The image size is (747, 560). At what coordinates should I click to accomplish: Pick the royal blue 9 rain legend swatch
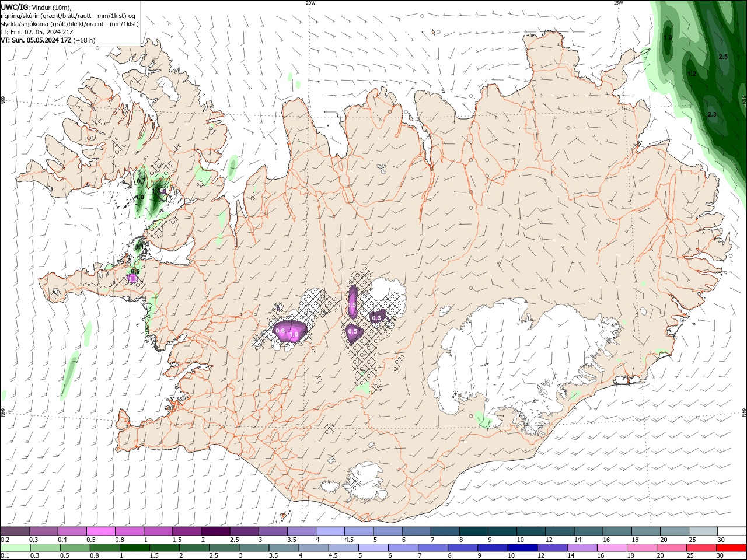[493, 548]
